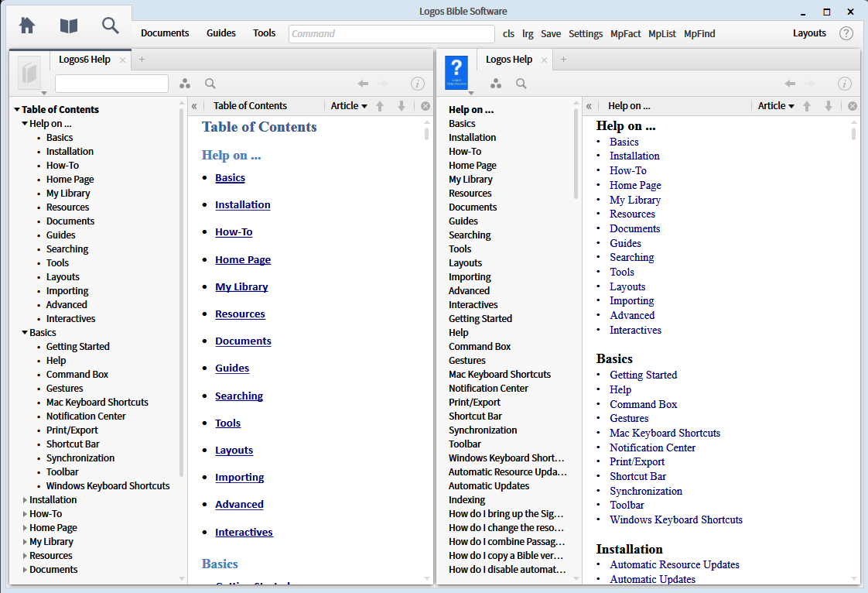Open Mac Keyboard Shortcuts link in Logos Help article

click(x=665, y=434)
